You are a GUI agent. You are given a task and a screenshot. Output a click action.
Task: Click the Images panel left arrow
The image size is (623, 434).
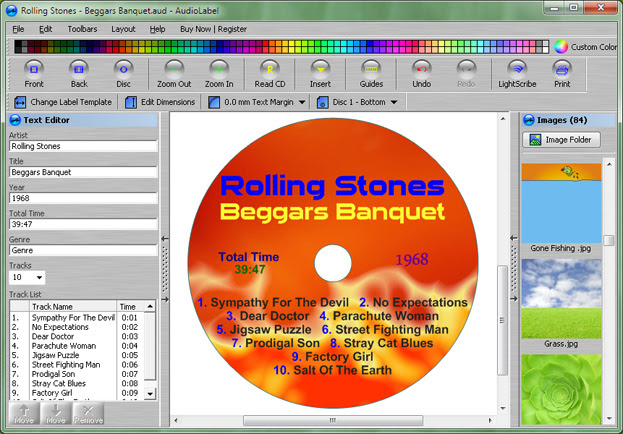514,238
